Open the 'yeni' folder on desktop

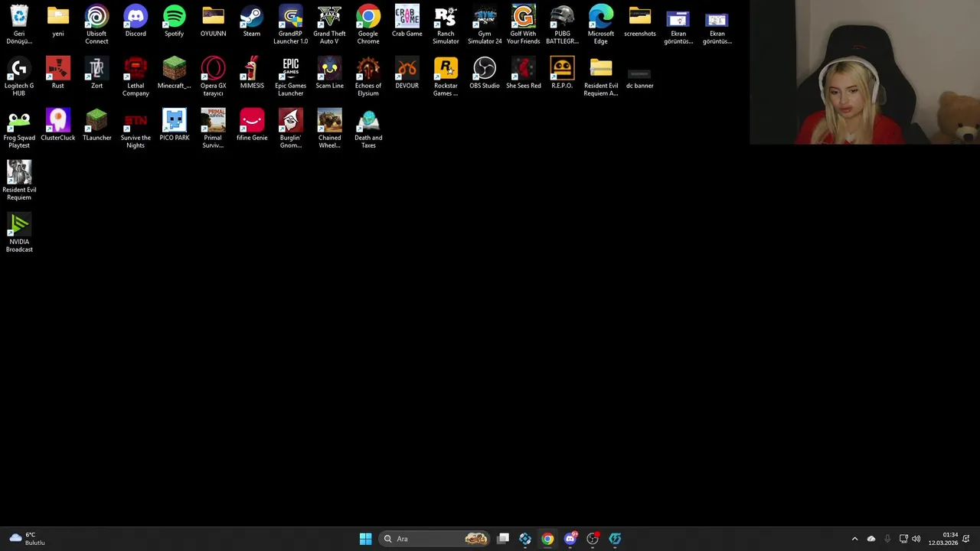pos(58,21)
